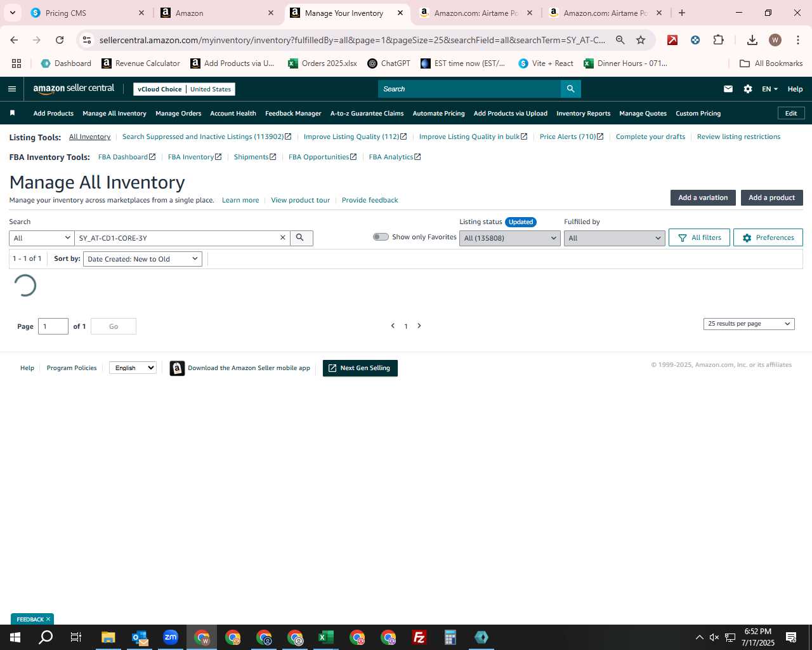Screen dimensions: 812x650
Task: Open Chrome extensions puzzle icon
Action: 718,40
